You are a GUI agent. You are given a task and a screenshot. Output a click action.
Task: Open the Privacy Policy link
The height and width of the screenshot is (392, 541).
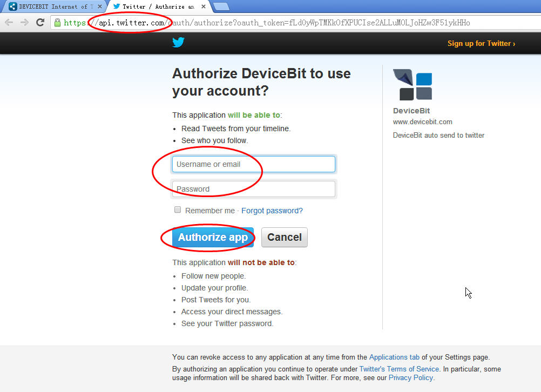(410, 378)
